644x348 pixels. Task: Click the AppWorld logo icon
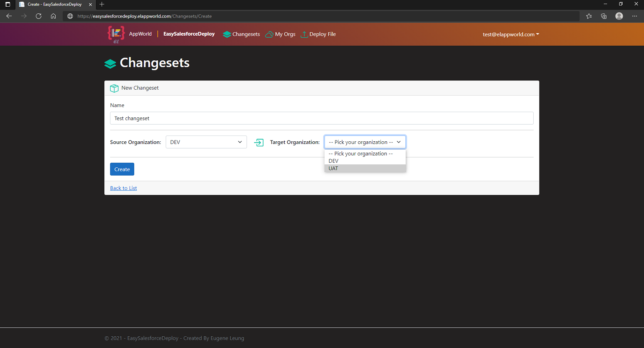(116, 34)
